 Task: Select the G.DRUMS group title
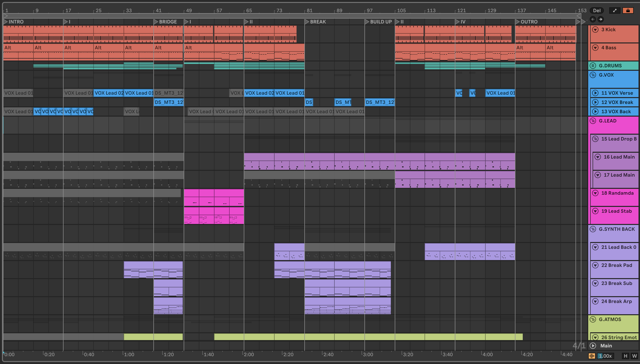click(x=610, y=65)
